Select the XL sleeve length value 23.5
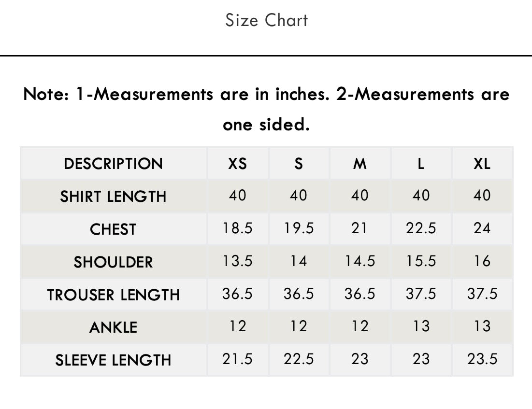532x409 pixels. (482, 359)
